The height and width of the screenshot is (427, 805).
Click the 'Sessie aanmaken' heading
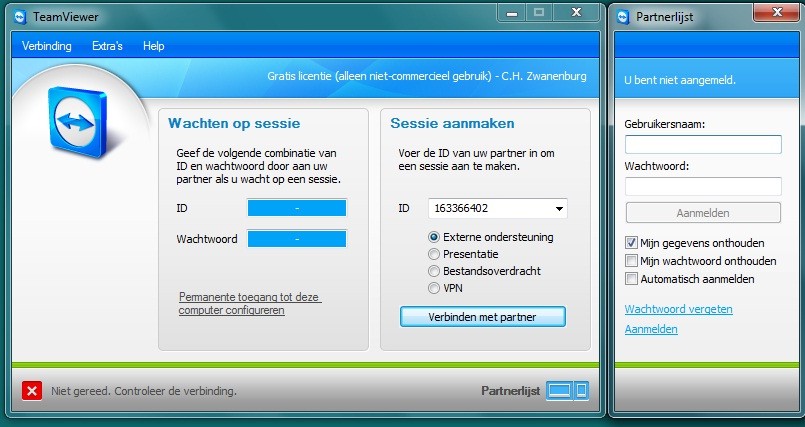point(452,123)
